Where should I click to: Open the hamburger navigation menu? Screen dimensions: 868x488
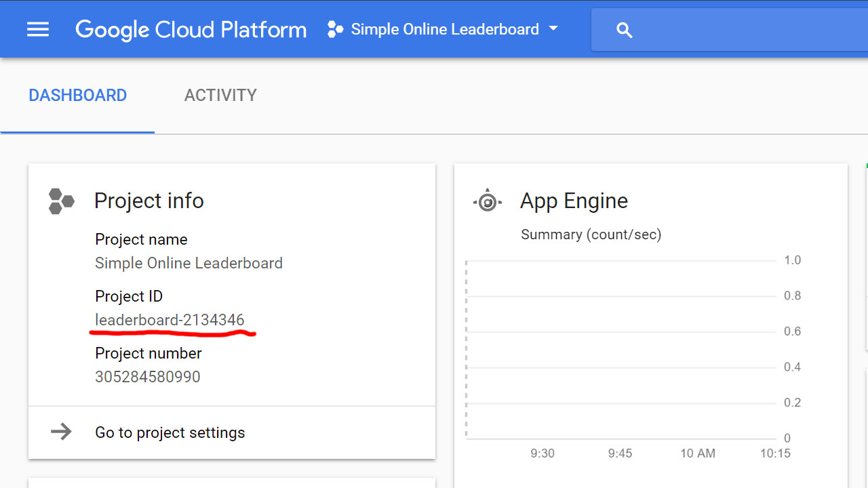click(38, 29)
